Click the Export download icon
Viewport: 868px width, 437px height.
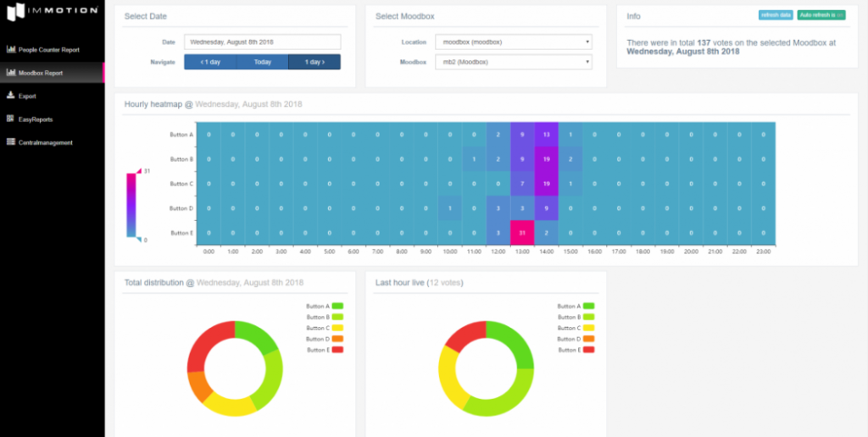pos(10,96)
